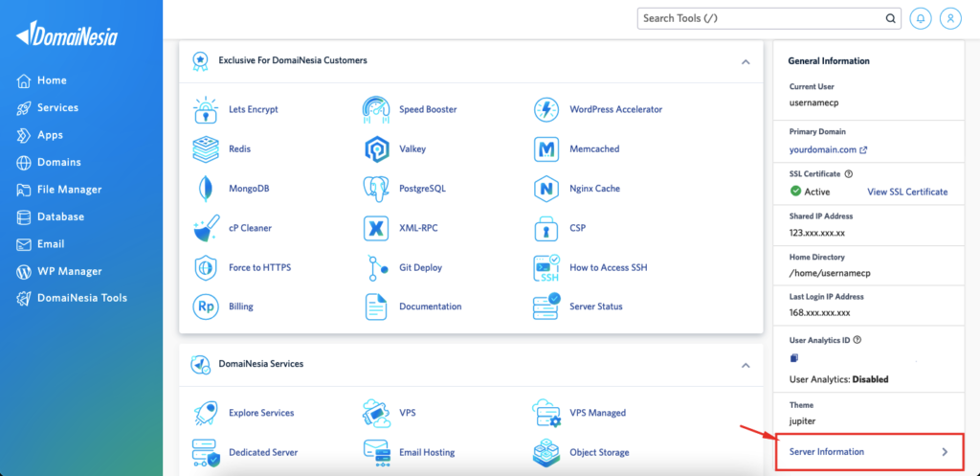The height and width of the screenshot is (476, 980).
Task: Click the SSL Certificate help icon
Action: click(848, 174)
